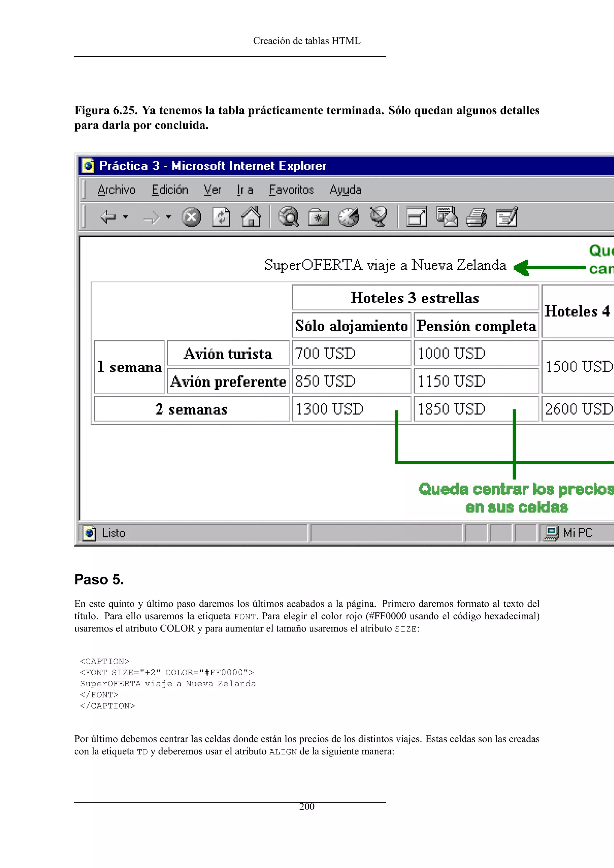Click the 2600 USD price cell
This screenshot has height=868, width=614.
[578, 409]
